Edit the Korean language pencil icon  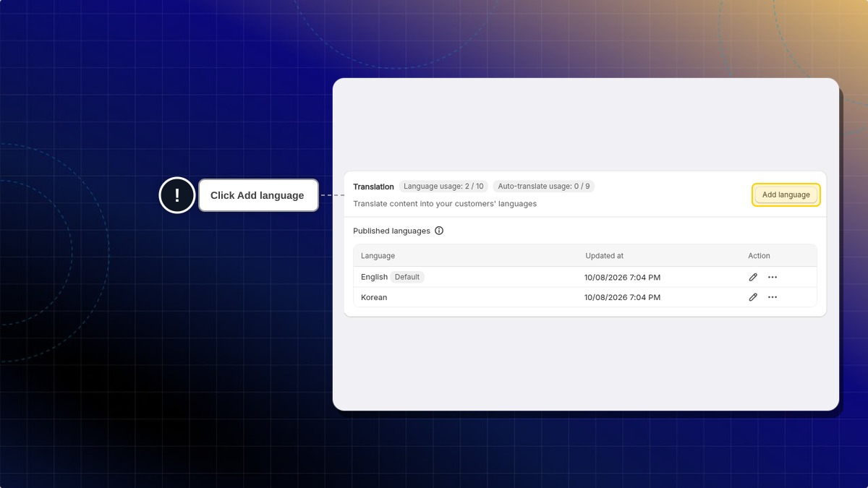click(x=753, y=297)
